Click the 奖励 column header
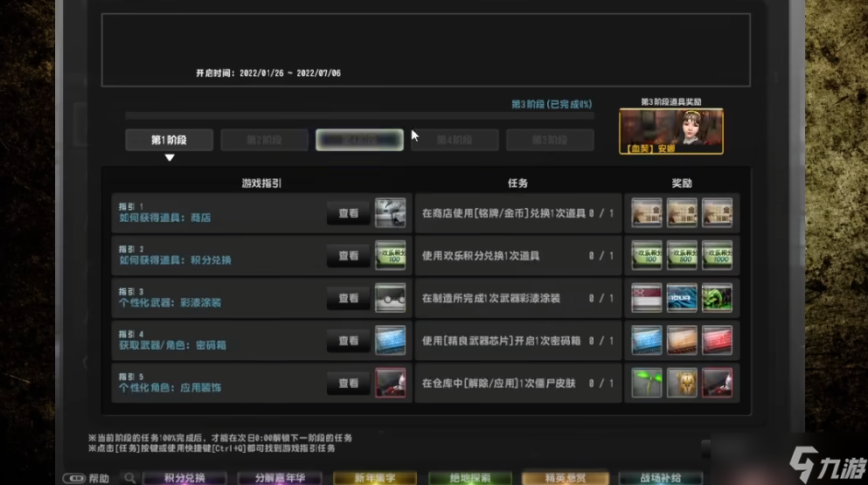 [682, 184]
